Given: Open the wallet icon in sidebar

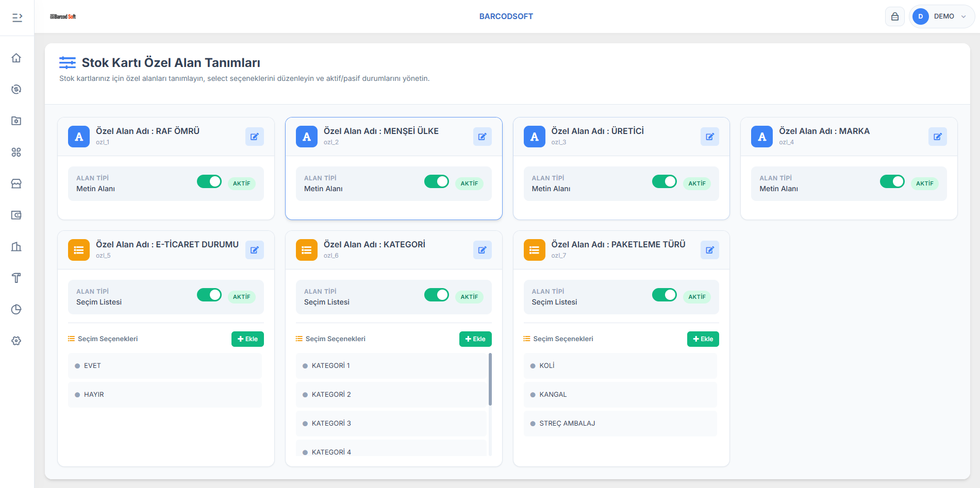Looking at the screenshot, I should click(16, 215).
